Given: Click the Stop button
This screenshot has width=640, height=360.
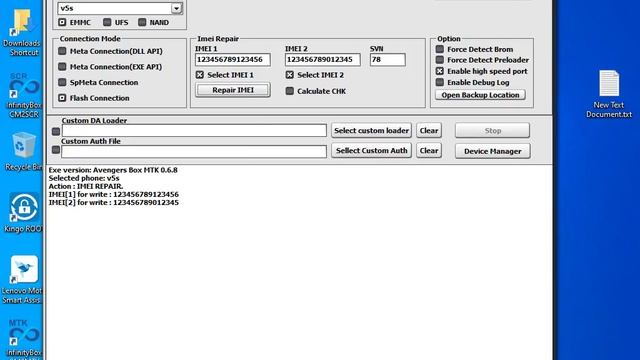Looking at the screenshot, I should pos(493,131).
